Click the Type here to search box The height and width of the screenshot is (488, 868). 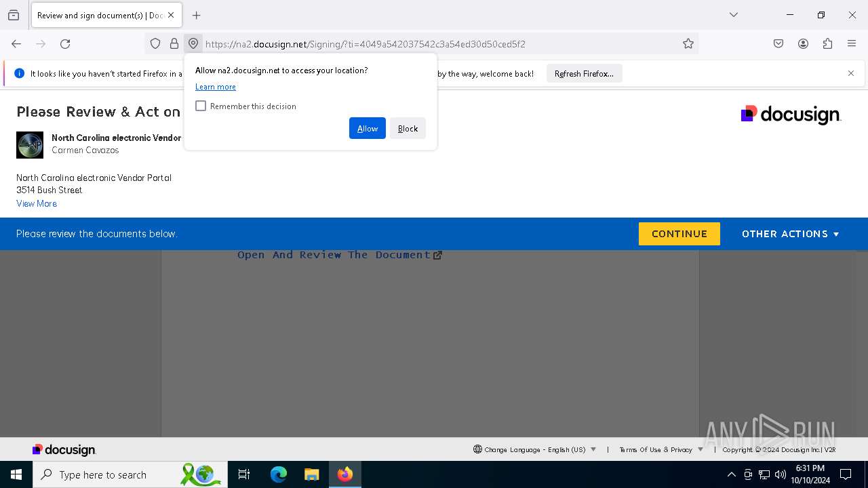click(129, 474)
